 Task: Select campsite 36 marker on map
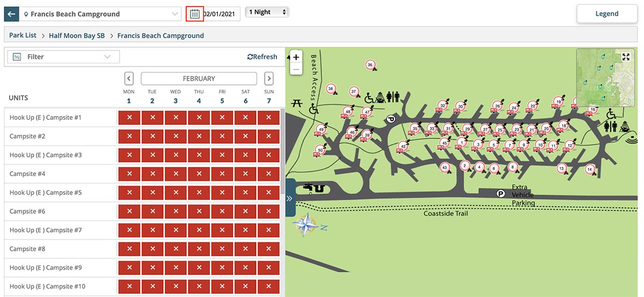point(370,65)
